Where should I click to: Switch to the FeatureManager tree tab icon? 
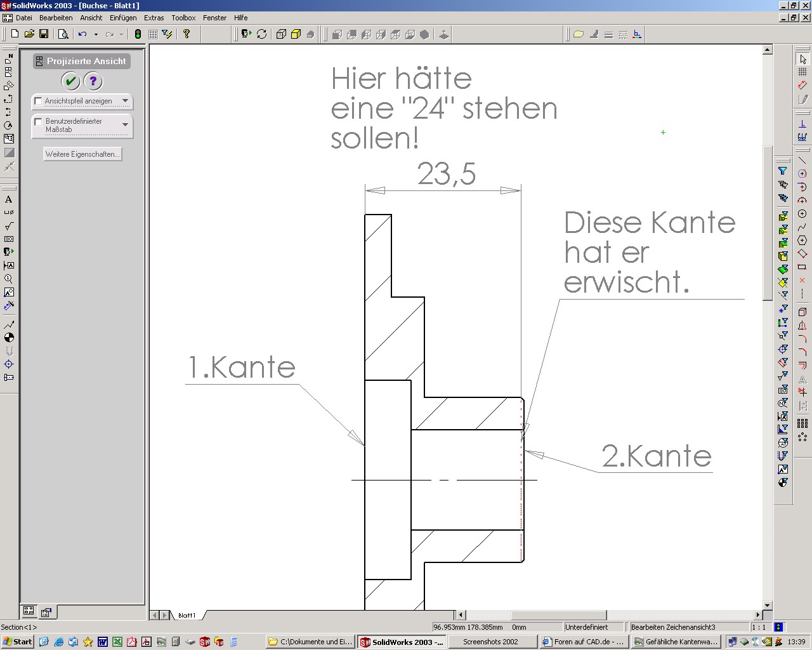click(29, 611)
